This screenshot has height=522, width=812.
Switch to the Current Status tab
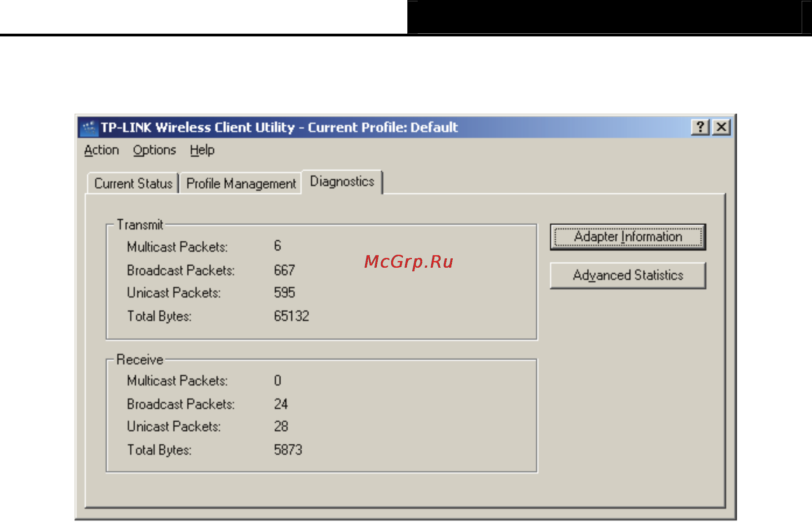coord(133,183)
